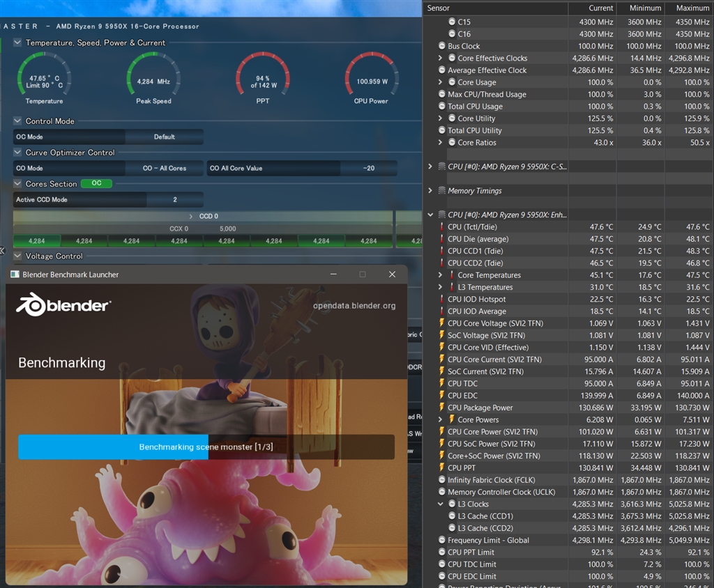Click the CPU Package Power lightning icon
The height and width of the screenshot is (588, 714).
point(441,408)
